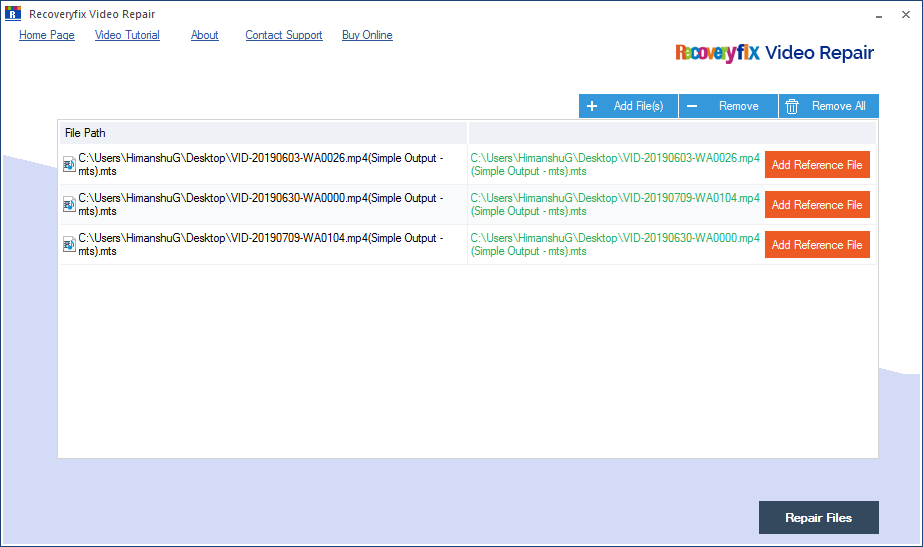Click video file icon for VID-20190603-WA0026
Image resolution: width=923 pixels, height=547 pixels.
tap(69, 165)
